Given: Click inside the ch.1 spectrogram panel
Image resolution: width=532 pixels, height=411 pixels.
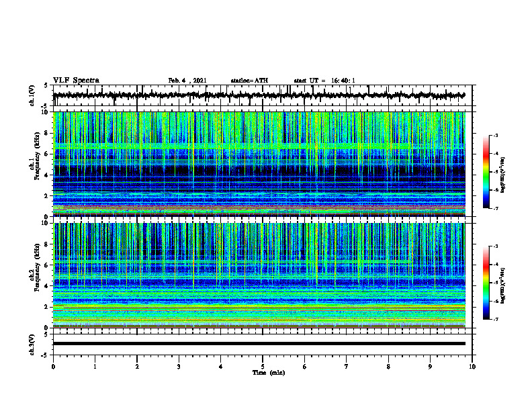Looking at the screenshot, I should (259, 164).
